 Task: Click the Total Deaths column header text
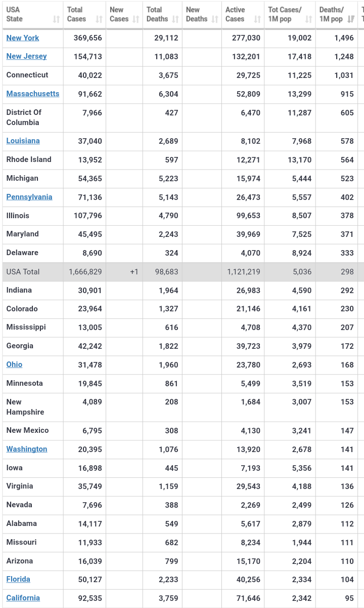tap(157, 14)
